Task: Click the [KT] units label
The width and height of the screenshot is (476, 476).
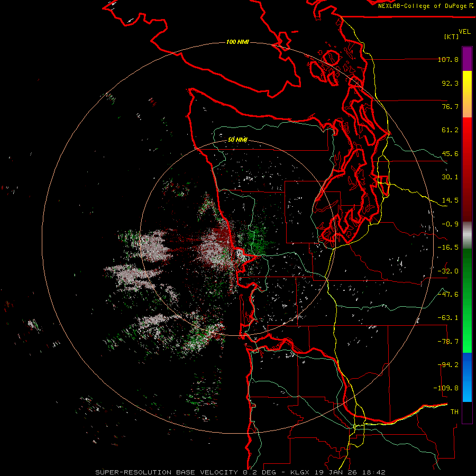Action: pyautogui.click(x=452, y=36)
